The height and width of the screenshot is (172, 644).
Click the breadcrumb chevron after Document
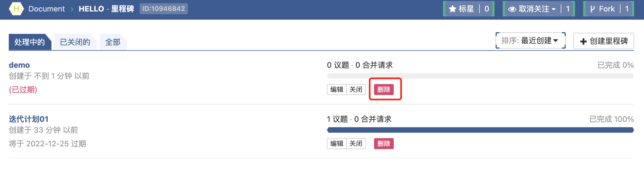[x=72, y=9]
